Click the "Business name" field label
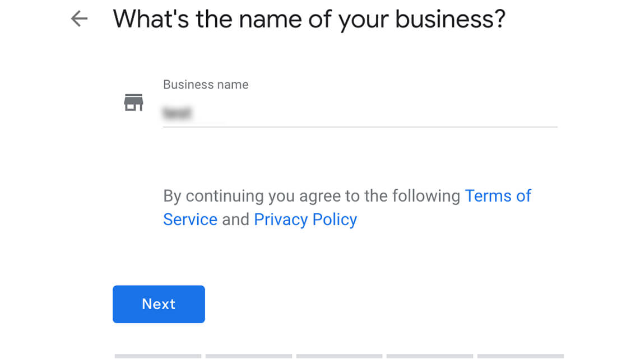Image resolution: width=622 pixels, height=364 pixels. click(x=206, y=85)
